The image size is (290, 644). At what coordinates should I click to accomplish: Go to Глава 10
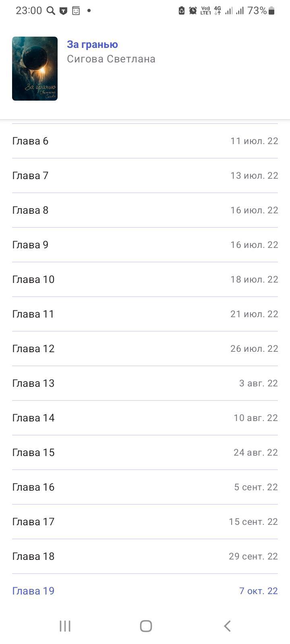[x=33, y=279]
